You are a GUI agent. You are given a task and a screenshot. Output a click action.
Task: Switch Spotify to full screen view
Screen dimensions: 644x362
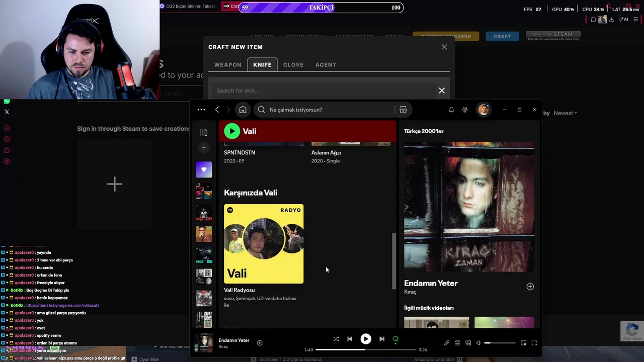[x=534, y=343]
